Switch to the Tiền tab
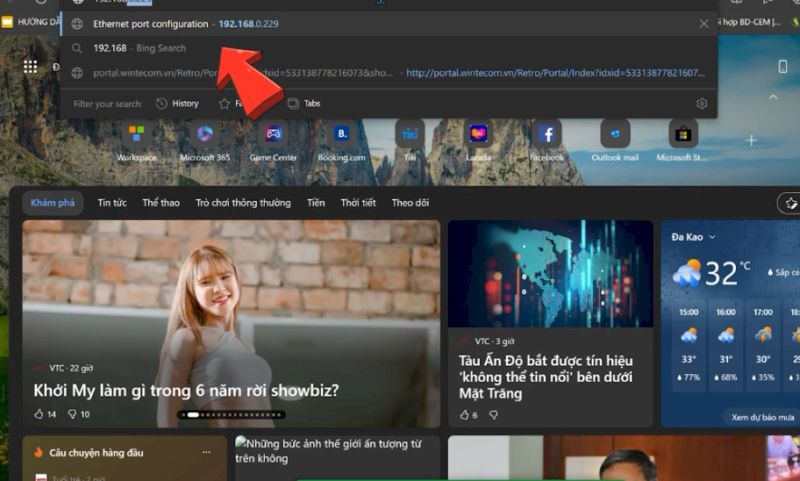The image size is (800, 481). [316, 203]
